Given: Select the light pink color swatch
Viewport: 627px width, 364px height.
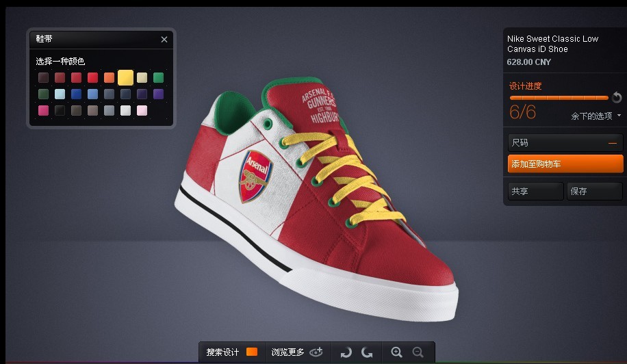Looking at the screenshot, I should 142,111.
